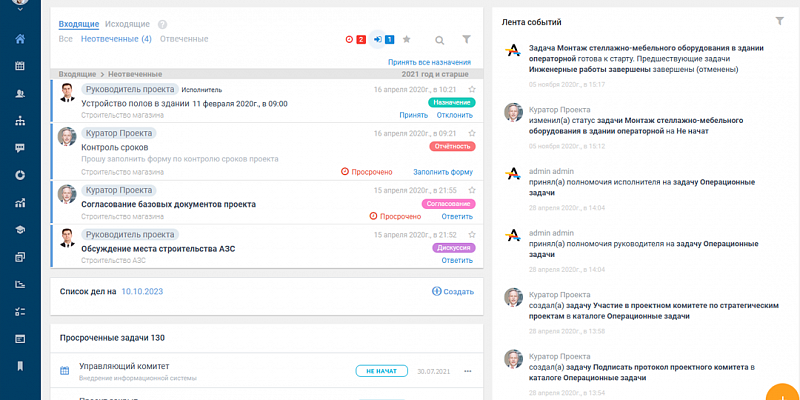Toggle overdue filter with red badge 2
The height and width of the screenshot is (400, 800).
356,39
